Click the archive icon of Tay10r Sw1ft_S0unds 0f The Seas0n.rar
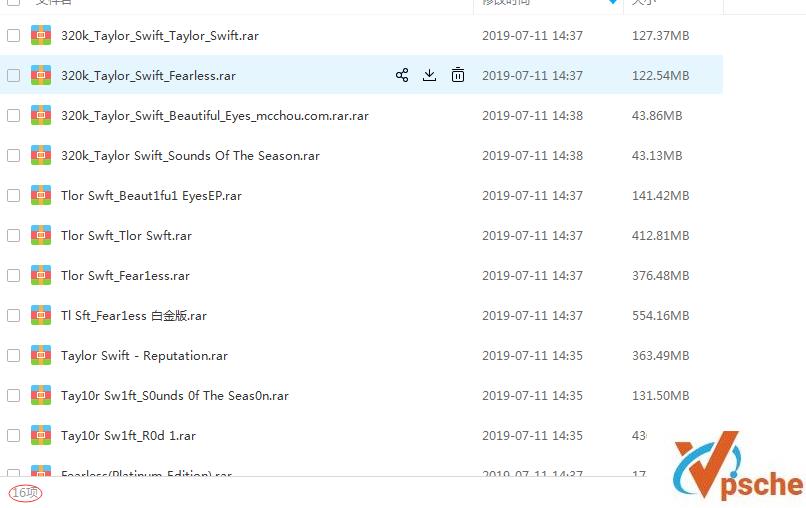Image resolution: width=806 pixels, height=508 pixels. (41, 395)
